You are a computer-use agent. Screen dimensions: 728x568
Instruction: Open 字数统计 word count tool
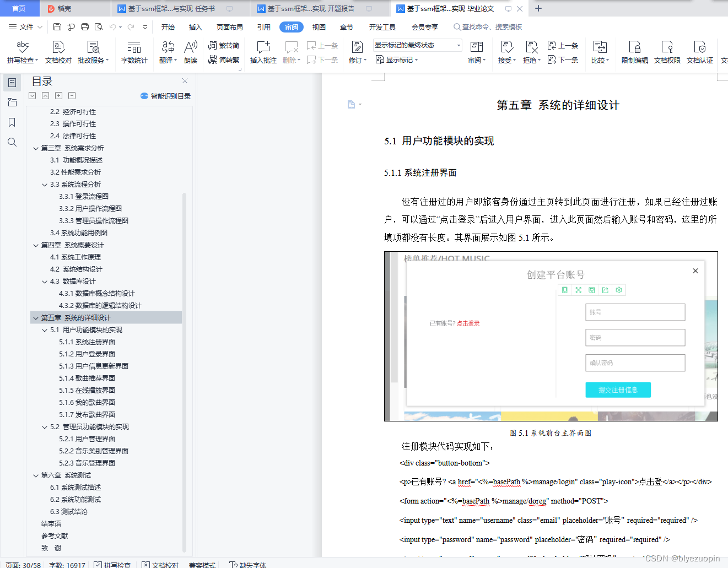tap(134, 52)
